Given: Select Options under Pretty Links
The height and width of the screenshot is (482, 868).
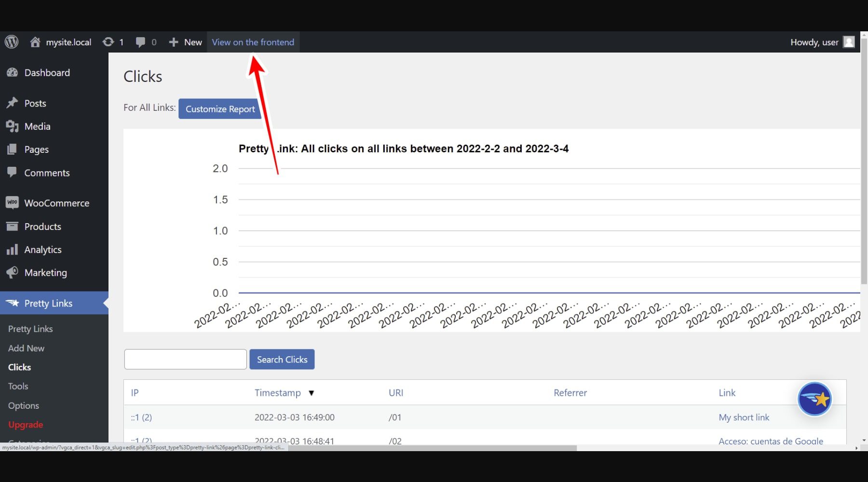Looking at the screenshot, I should pos(23,405).
